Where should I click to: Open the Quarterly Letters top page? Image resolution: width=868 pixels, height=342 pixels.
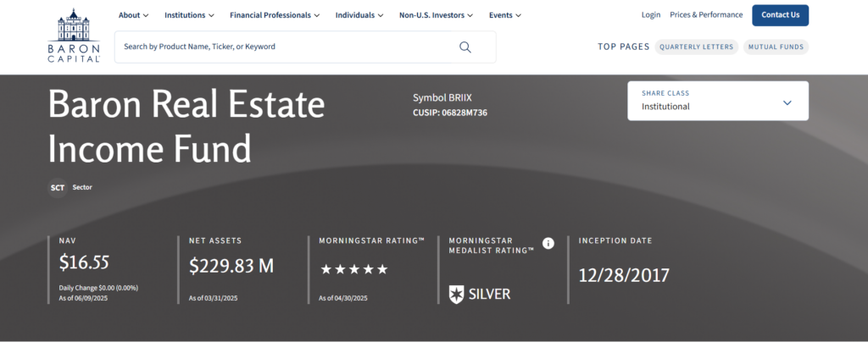(x=697, y=47)
